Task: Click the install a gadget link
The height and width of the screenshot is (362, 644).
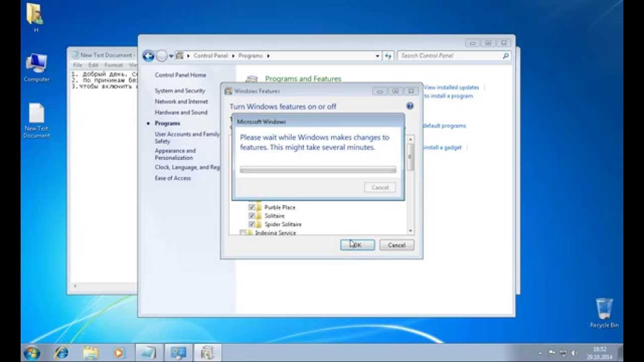Action: (442, 147)
